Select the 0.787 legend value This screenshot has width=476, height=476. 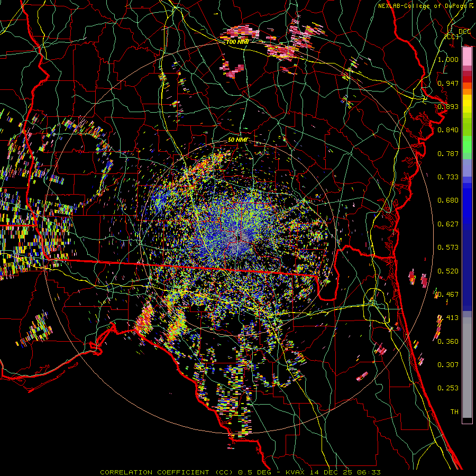(x=448, y=153)
